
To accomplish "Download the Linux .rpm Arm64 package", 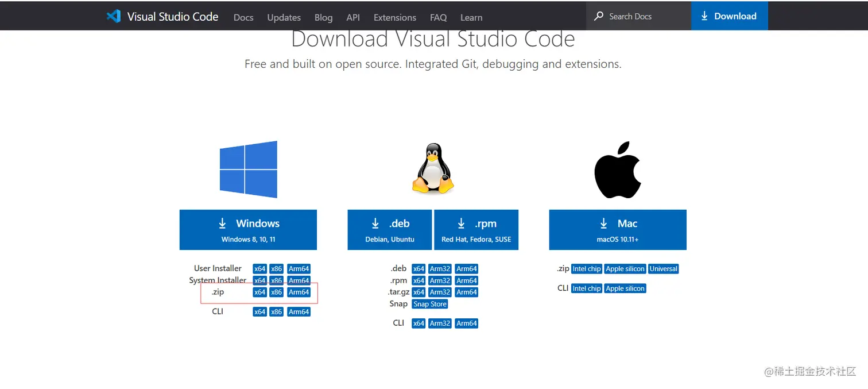I will pos(467,280).
